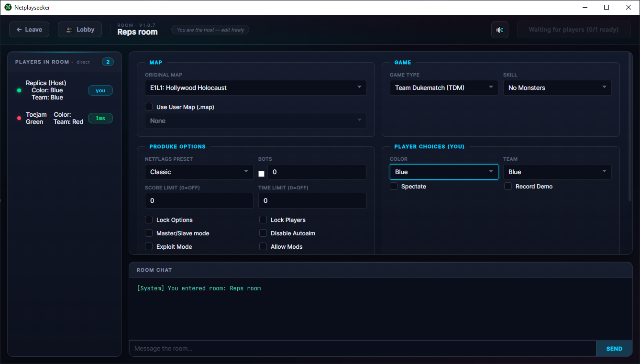
Task: Click Waiting for players ready button
Action: pos(573,30)
